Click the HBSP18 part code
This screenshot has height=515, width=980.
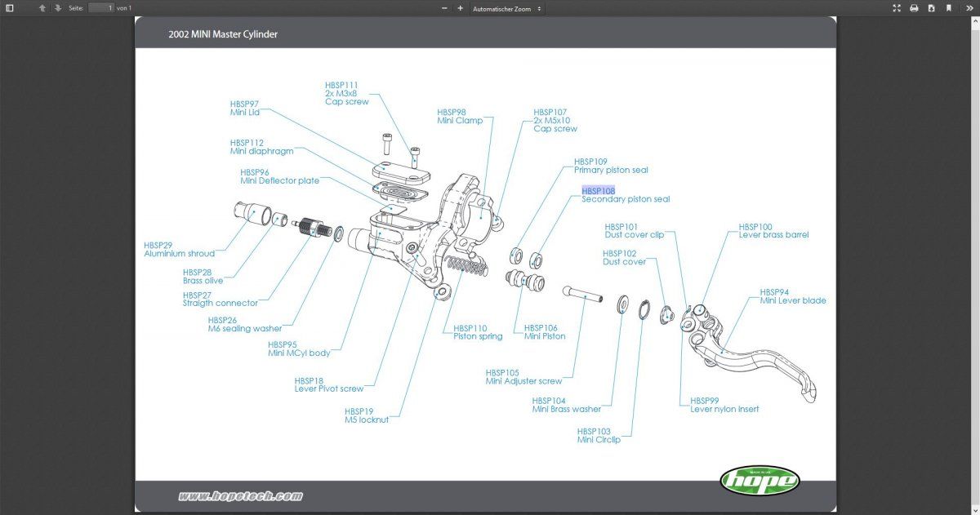pyautogui.click(x=309, y=380)
